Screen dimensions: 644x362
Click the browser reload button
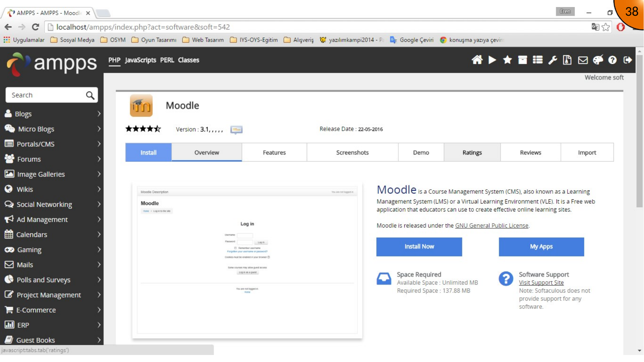pyautogui.click(x=36, y=27)
